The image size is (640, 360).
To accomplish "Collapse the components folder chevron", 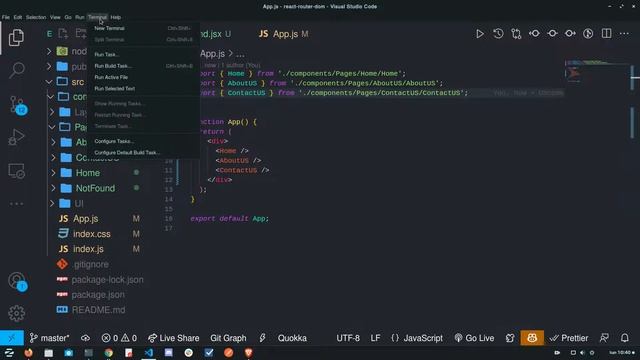I will pyautogui.click(x=51, y=97).
